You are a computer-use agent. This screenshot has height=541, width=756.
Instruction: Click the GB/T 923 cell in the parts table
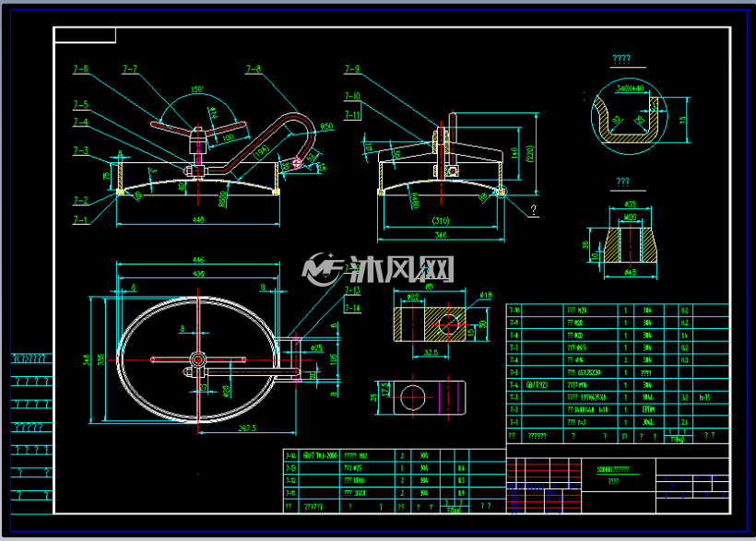tap(537, 384)
